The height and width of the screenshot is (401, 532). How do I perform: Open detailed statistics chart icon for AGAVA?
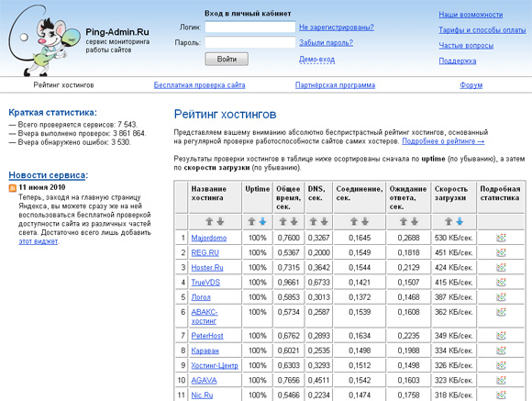(501, 380)
